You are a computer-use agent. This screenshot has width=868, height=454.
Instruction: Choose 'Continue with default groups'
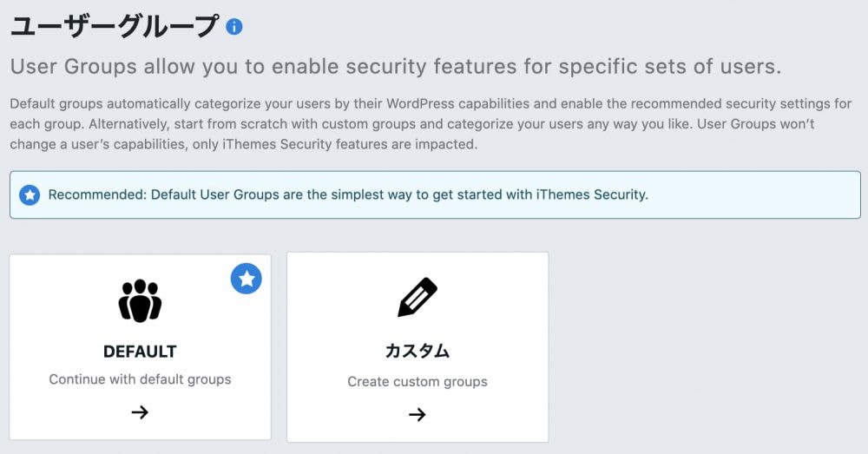[140, 379]
